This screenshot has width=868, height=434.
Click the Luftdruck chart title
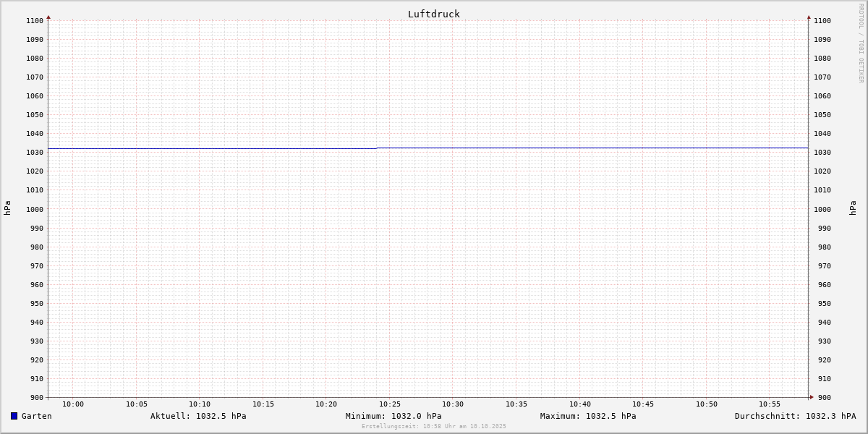point(433,14)
